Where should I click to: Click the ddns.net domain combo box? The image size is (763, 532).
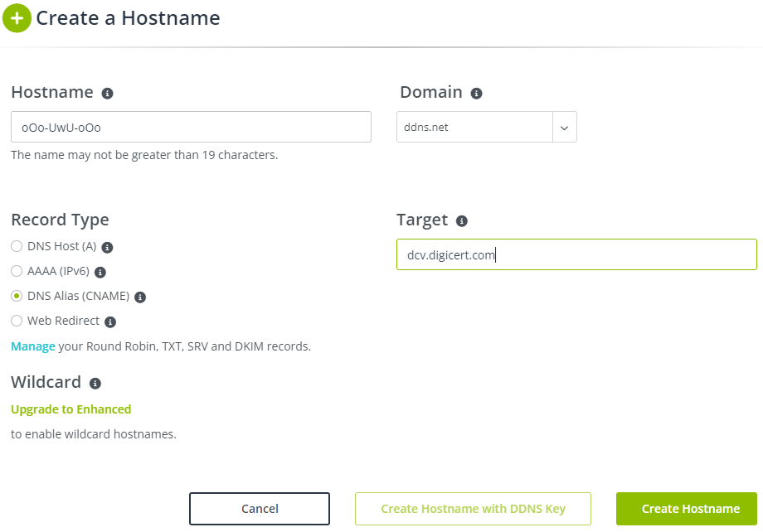tap(474, 128)
